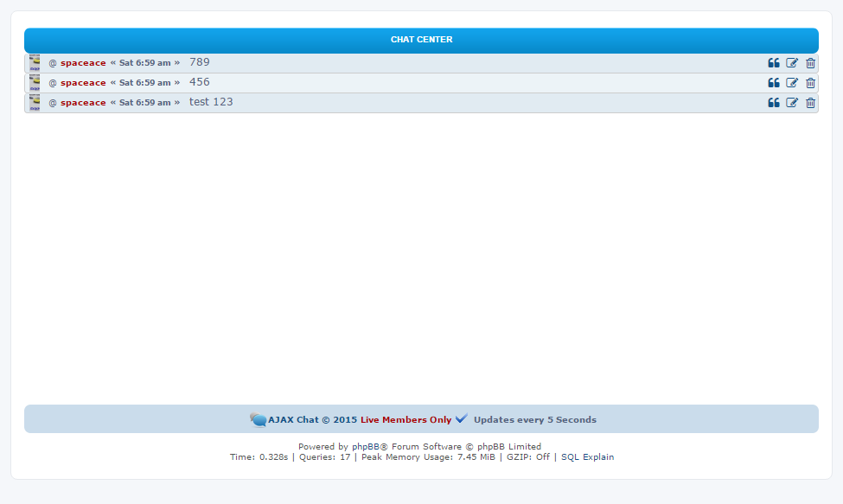Click the blue checkmark icon in the footer bar
This screenshot has height=504, width=843.
[462, 418]
